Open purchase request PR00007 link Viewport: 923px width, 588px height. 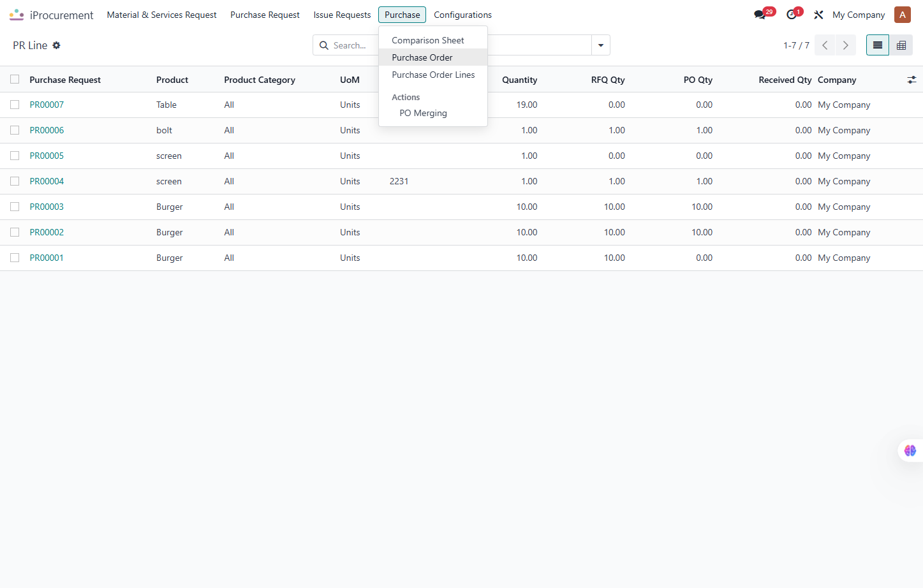[x=47, y=105]
